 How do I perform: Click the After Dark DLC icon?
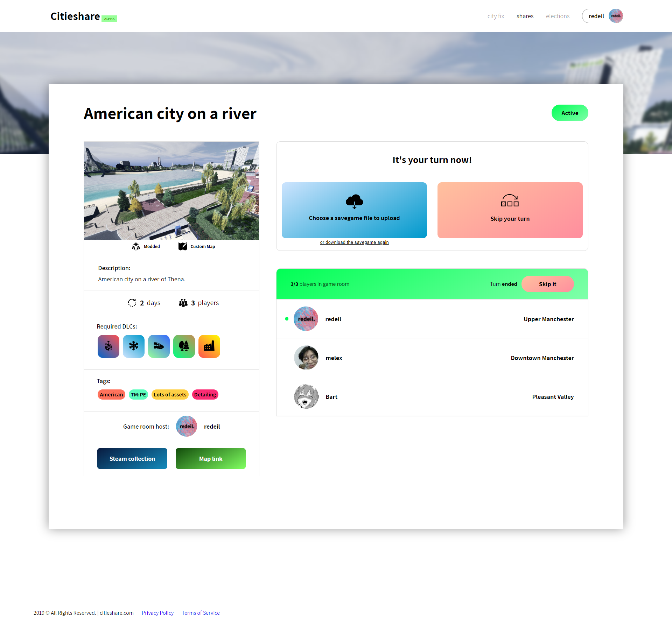(x=108, y=346)
